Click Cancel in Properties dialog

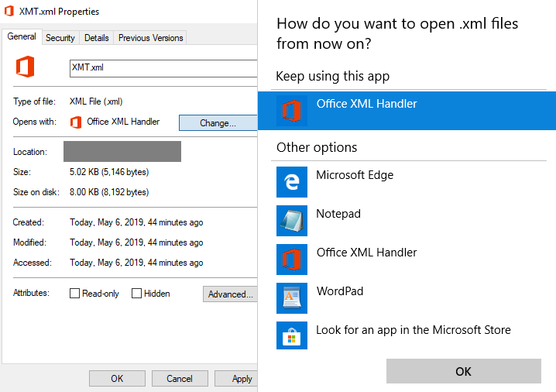tap(180, 379)
